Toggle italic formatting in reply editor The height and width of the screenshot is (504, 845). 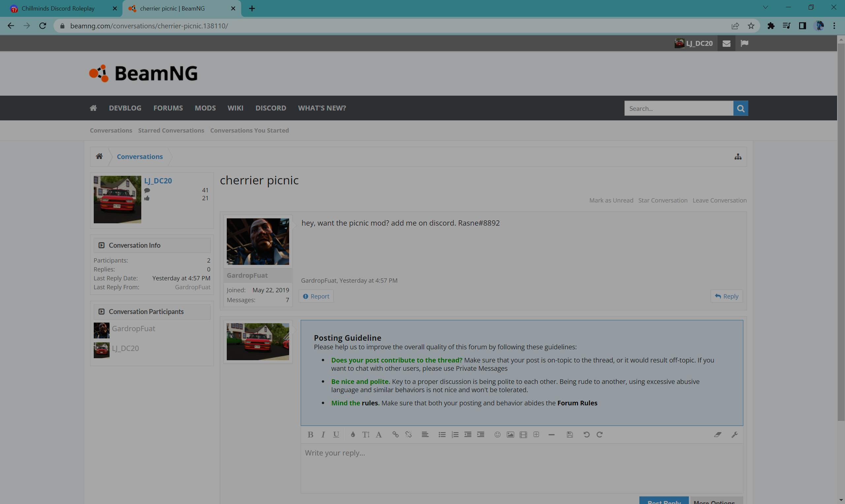click(x=323, y=434)
